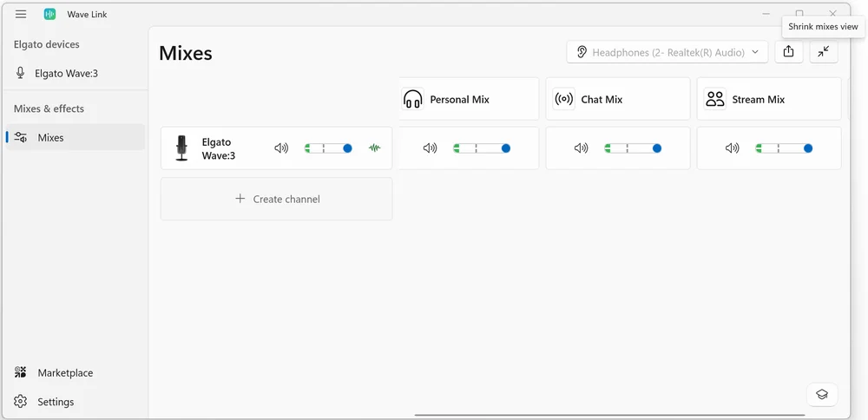Viewport: 868px width, 420px height.
Task: Select the Chat Mix header
Action: (618, 99)
